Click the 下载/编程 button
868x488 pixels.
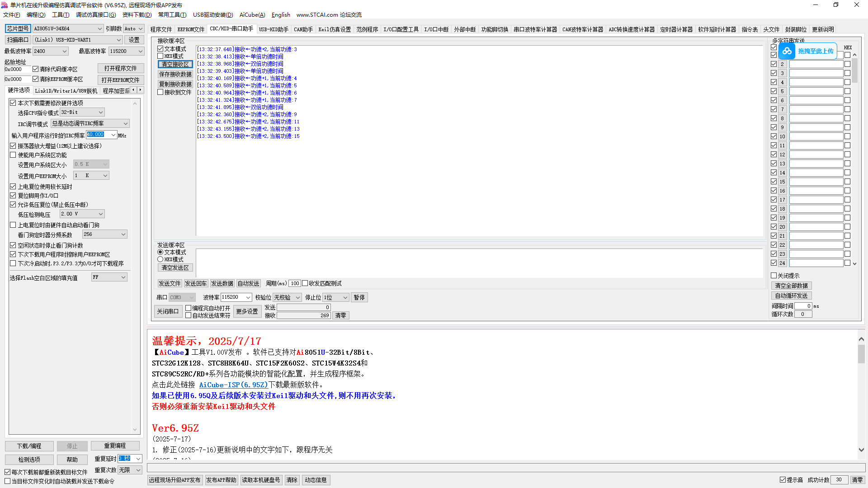[29, 446]
